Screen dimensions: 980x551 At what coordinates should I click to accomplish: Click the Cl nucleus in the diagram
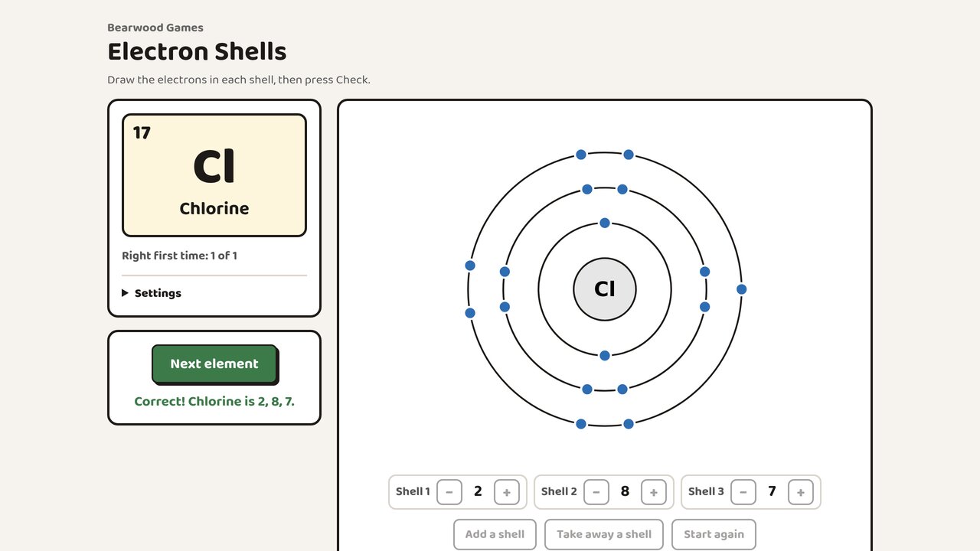(x=605, y=289)
